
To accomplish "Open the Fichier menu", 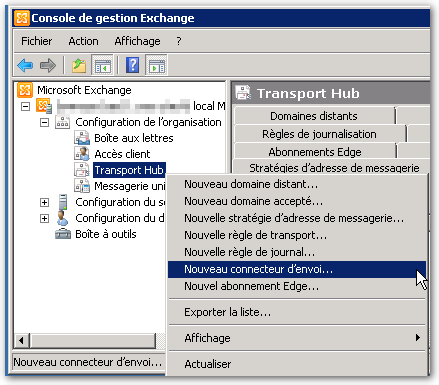I will click(x=37, y=41).
